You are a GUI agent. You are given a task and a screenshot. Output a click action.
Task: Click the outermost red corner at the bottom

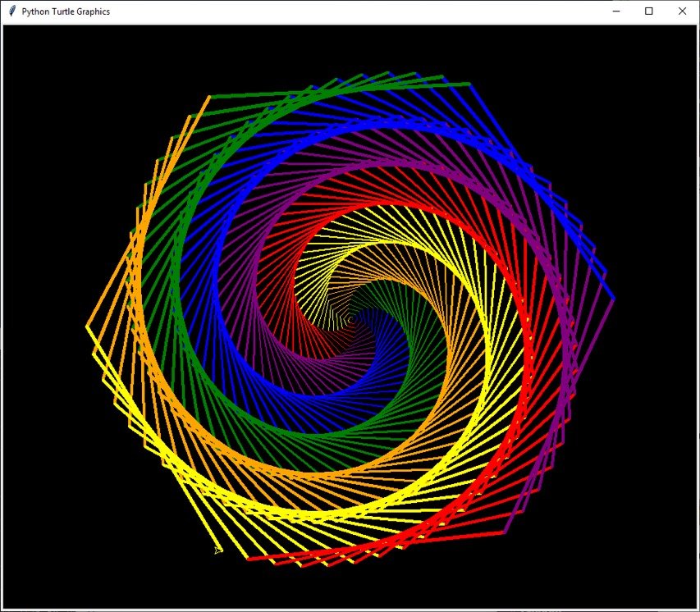coord(249,559)
